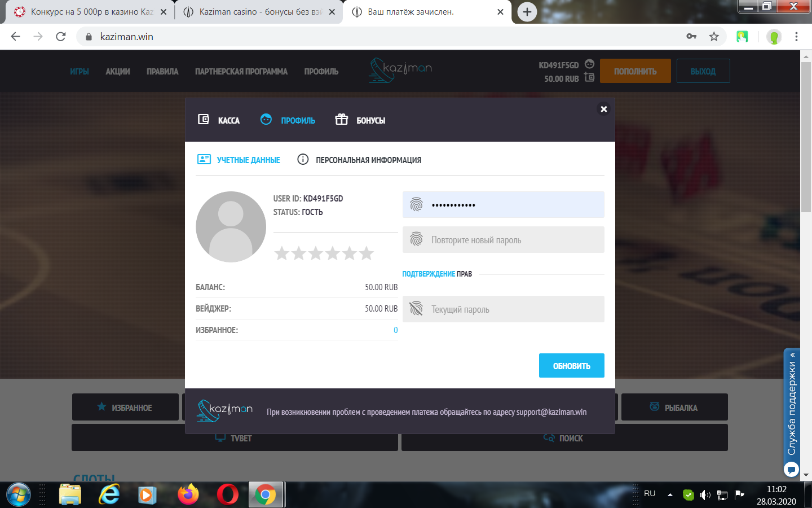Click the Chrome icon in the taskbar
Viewport: 812px width, 508px height.
(x=266, y=495)
